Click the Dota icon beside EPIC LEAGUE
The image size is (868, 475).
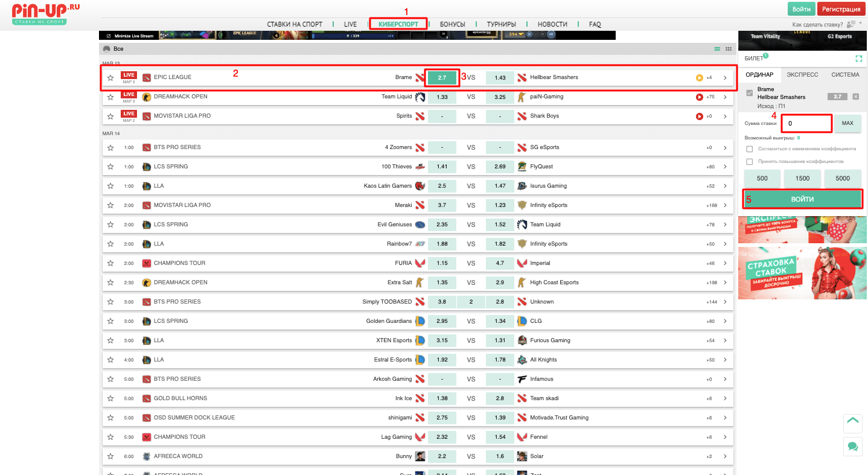point(146,77)
